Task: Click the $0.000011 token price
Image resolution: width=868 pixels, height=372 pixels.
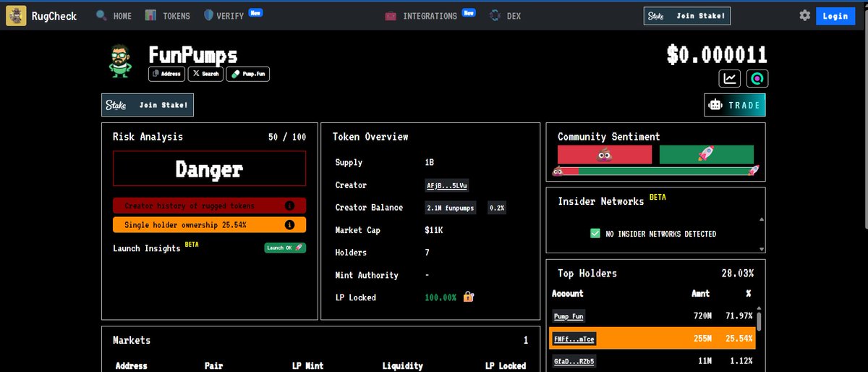Action: pyautogui.click(x=717, y=54)
